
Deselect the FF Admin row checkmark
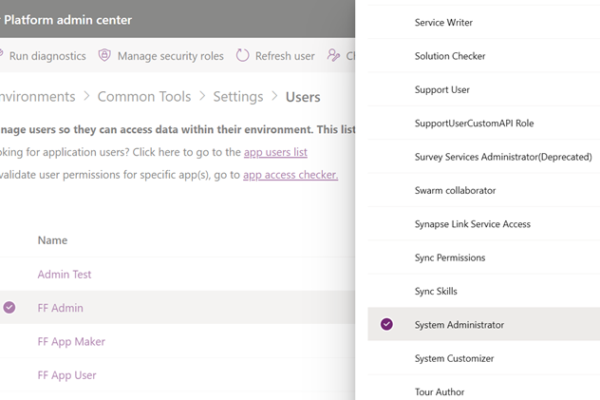point(10,308)
